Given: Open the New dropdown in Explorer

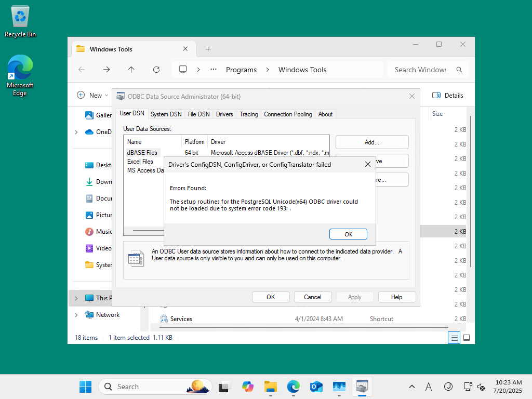Looking at the screenshot, I should coord(92,96).
